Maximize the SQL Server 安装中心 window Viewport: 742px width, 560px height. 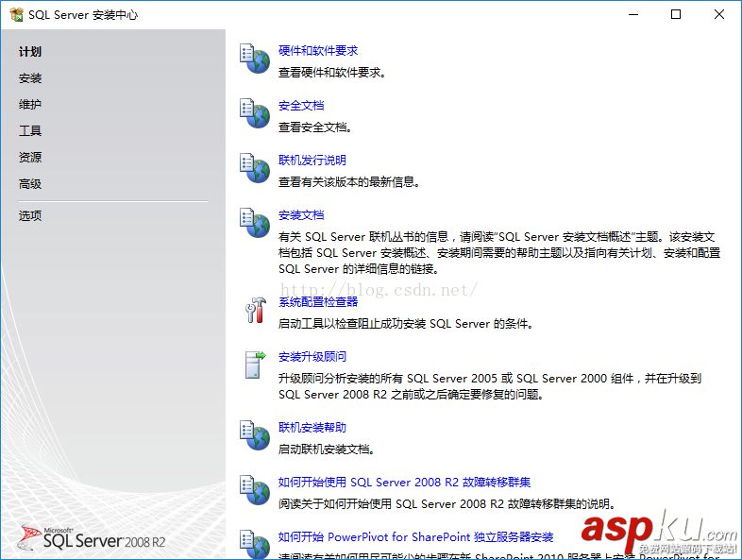click(x=676, y=15)
